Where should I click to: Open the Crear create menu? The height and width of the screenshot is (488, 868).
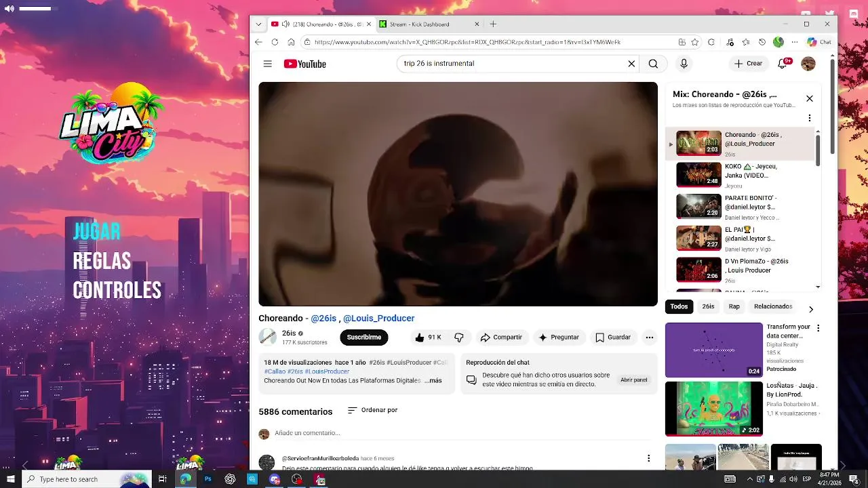748,63
